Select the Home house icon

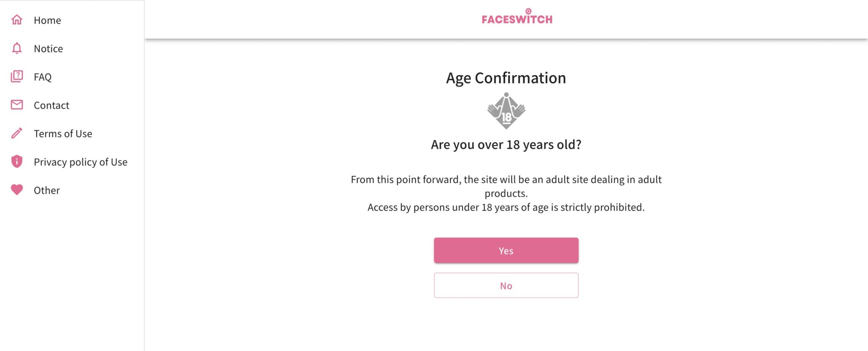pyautogui.click(x=17, y=19)
